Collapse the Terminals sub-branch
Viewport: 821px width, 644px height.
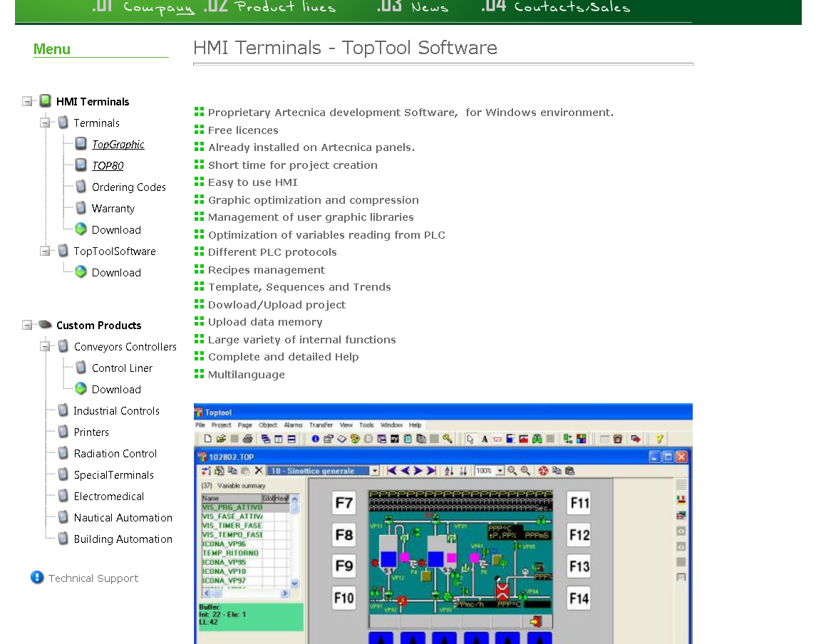pos(45,123)
